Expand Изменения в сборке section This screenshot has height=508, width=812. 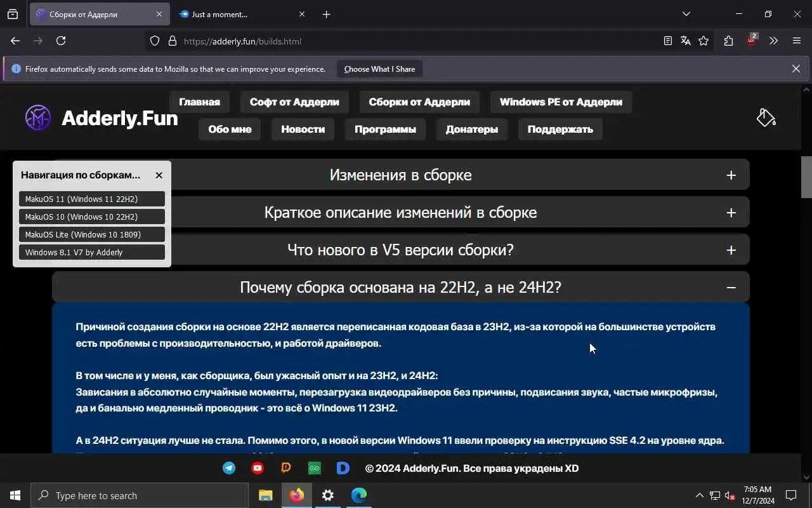click(401, 175)
